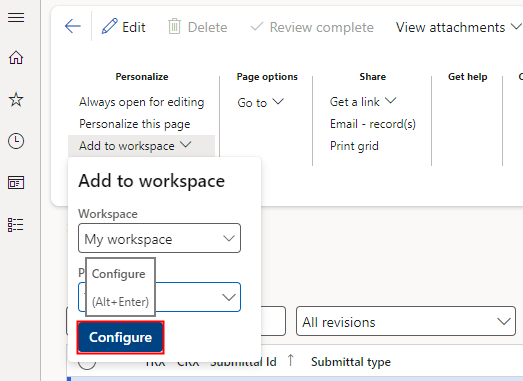The image size is (523, 381).
Task: Open Modules list icon in sidebar
Action: coord(15,225)
